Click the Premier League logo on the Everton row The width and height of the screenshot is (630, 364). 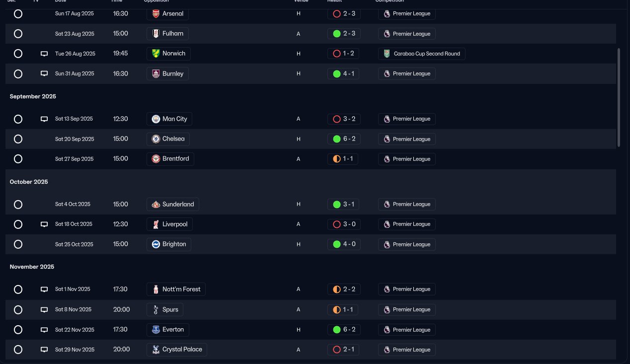pos(387,330)
